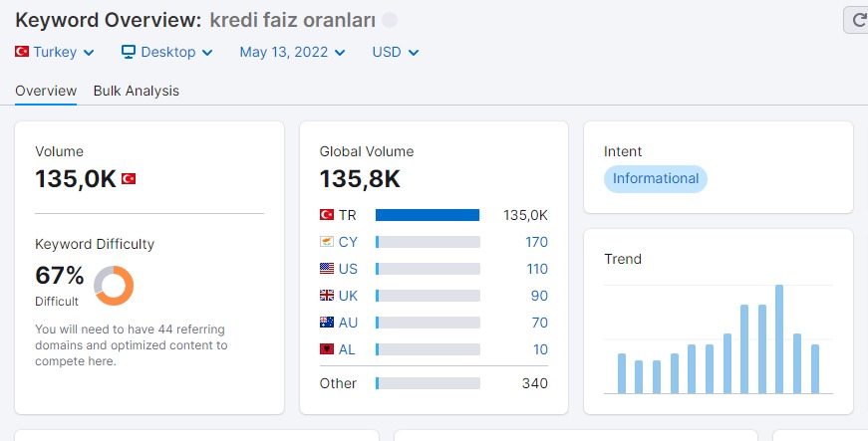This screenshot has width=868, height=441.
Task: Open the May 13, 2022 date dropdown
Action: 292,52
